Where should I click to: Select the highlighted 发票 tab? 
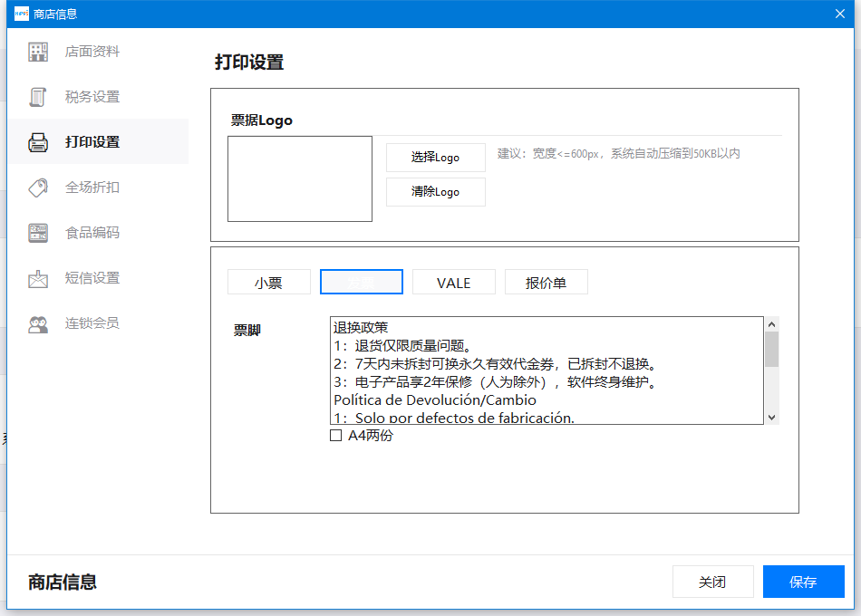362,283
